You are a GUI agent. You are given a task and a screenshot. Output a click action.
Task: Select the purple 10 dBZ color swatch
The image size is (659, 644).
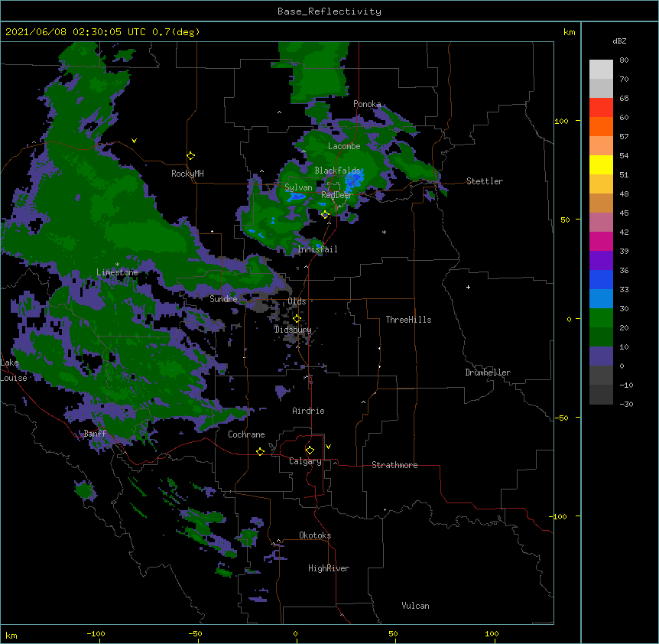click(601, 356)
